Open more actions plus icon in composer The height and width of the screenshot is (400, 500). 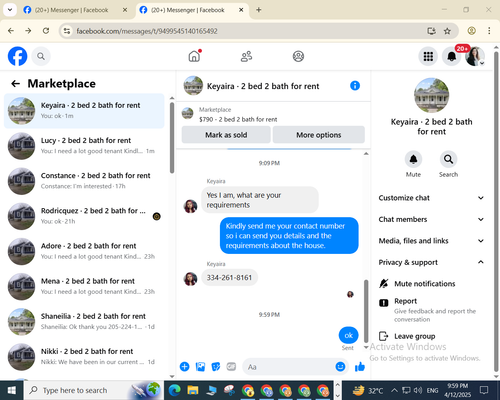click(184, 367)
